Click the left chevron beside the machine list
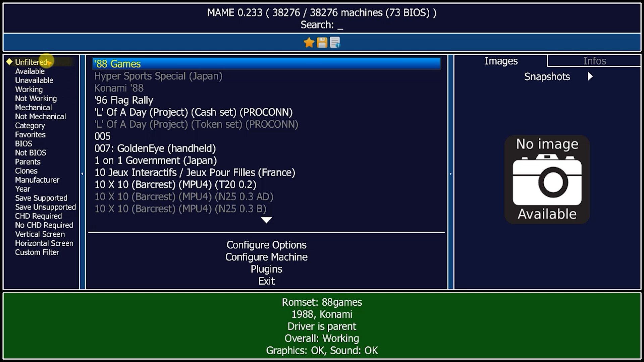Screen dimensions: 644x362 [83, 174]
